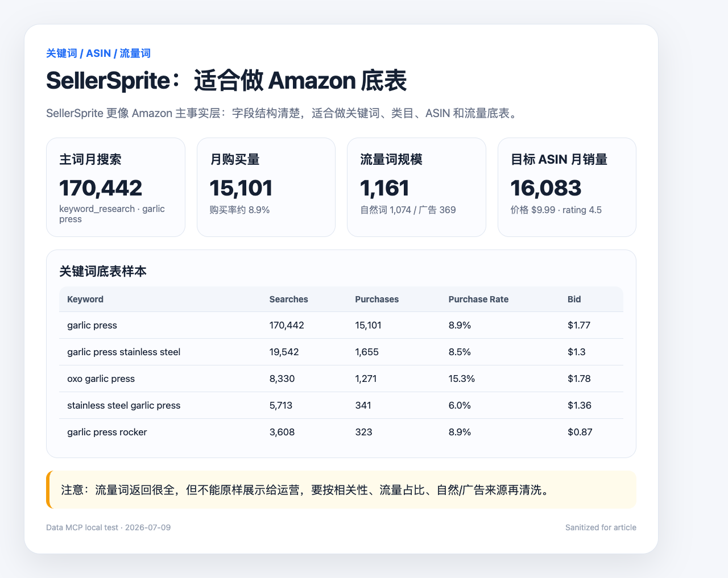Screen dimensions: 728x578
Task: Click the 16,083 monthly sales value
Action: click(x=546, y=188)
